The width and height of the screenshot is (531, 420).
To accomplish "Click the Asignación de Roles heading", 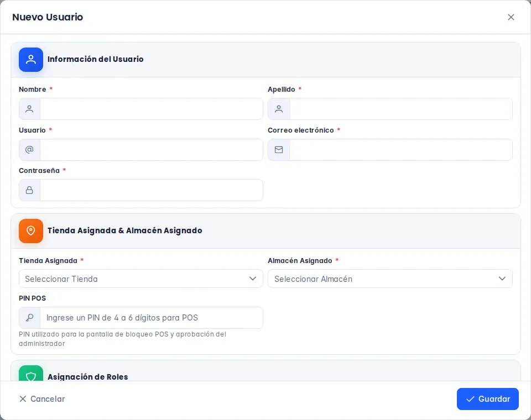I will (88, 377).
